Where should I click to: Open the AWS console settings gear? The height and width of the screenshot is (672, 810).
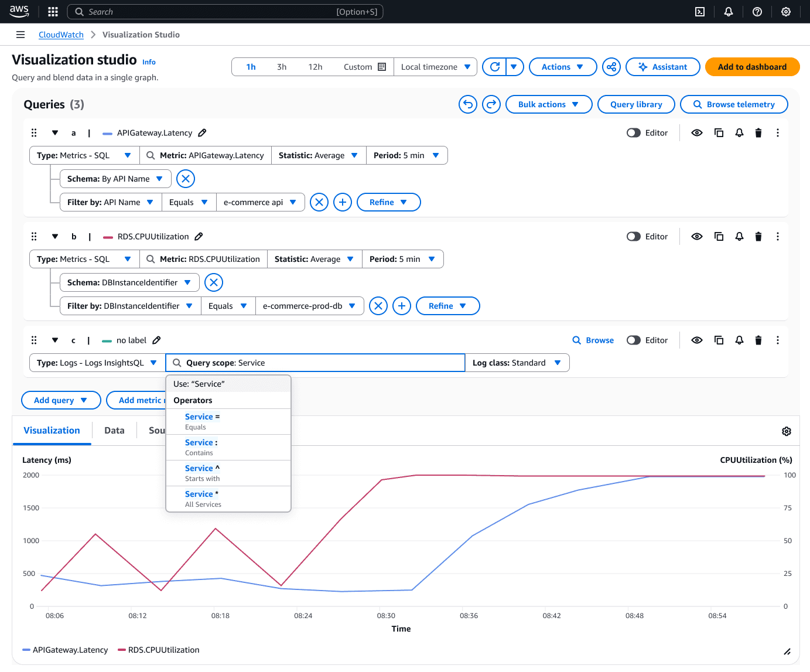(786, 12)
